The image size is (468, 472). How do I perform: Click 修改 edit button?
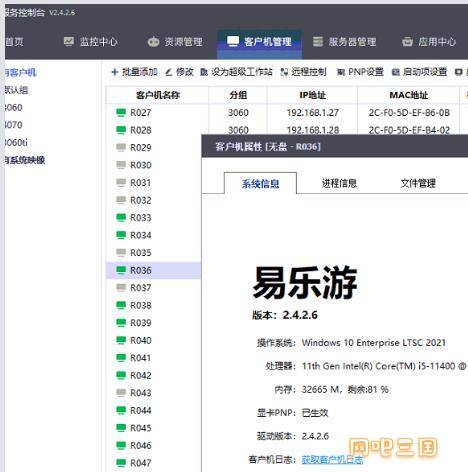pos(179,72)
